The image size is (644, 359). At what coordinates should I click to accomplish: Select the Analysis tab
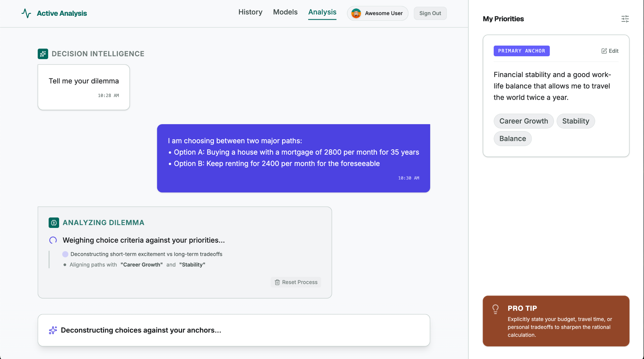point(322,12)
